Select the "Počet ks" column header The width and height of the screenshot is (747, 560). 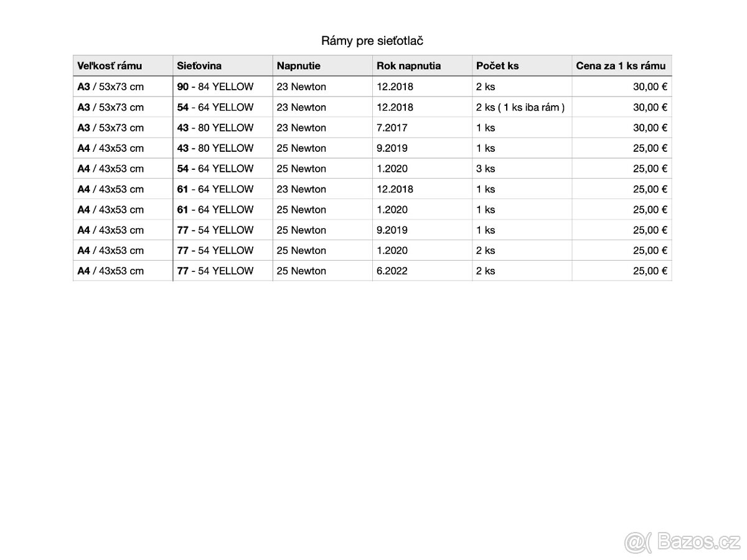click(x=497, y=66)
